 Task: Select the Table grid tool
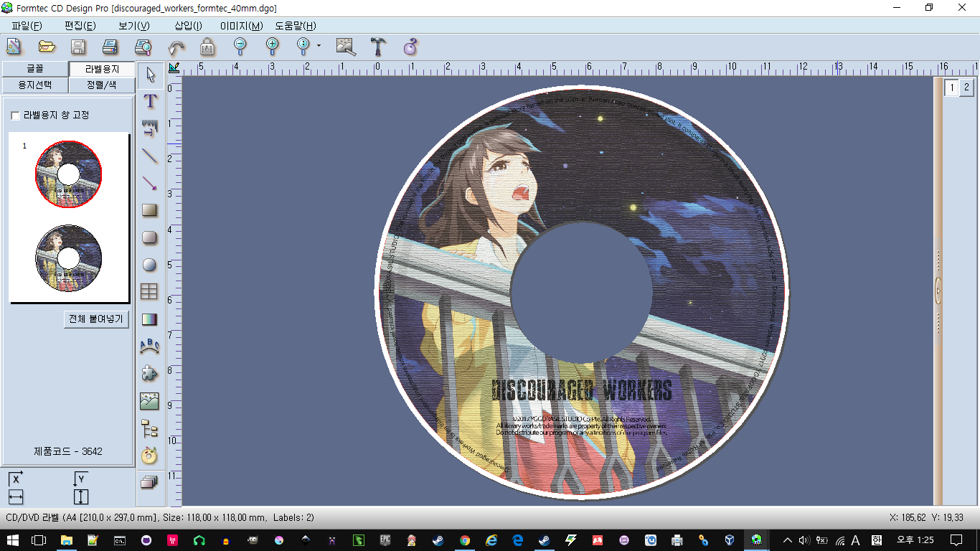click(150, 291)
